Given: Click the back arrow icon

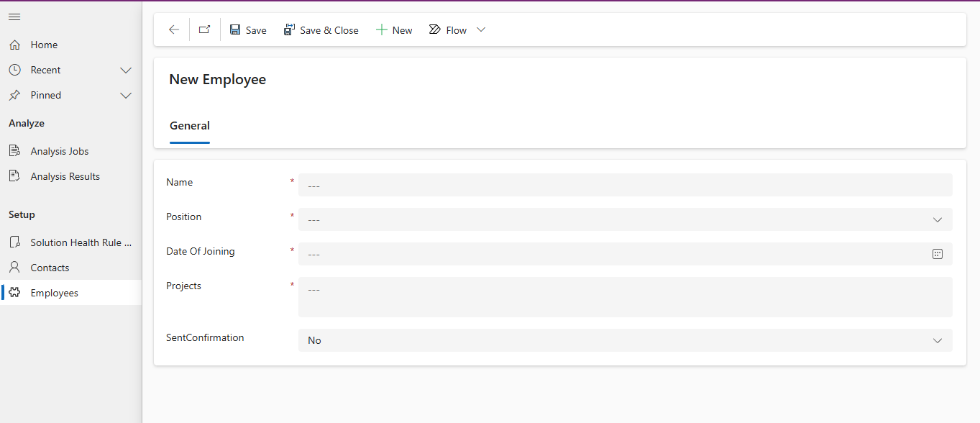Looking at the screenshot, I should point(173,29).
